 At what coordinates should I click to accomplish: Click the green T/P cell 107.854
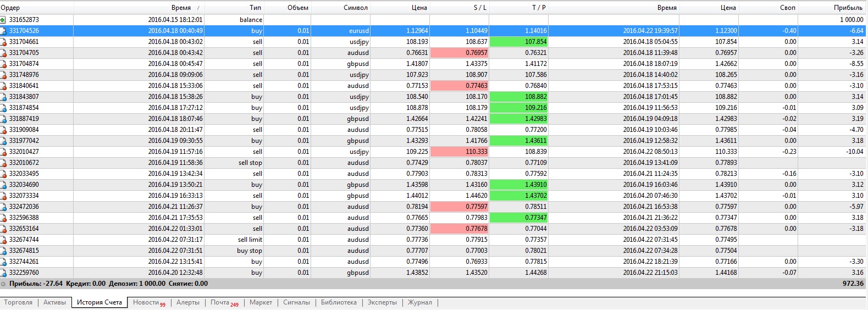click(519, 42)
